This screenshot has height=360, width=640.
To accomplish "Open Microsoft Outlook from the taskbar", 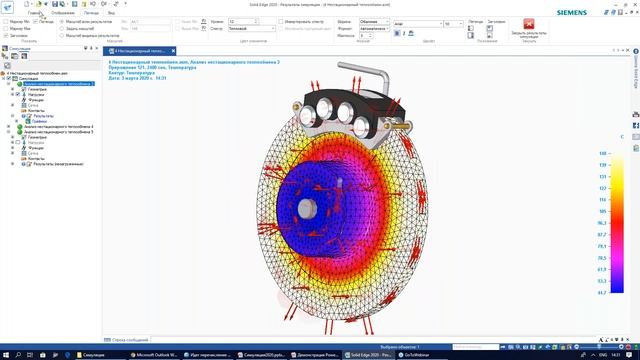I will pyautogui.click(x=153, y=355).
